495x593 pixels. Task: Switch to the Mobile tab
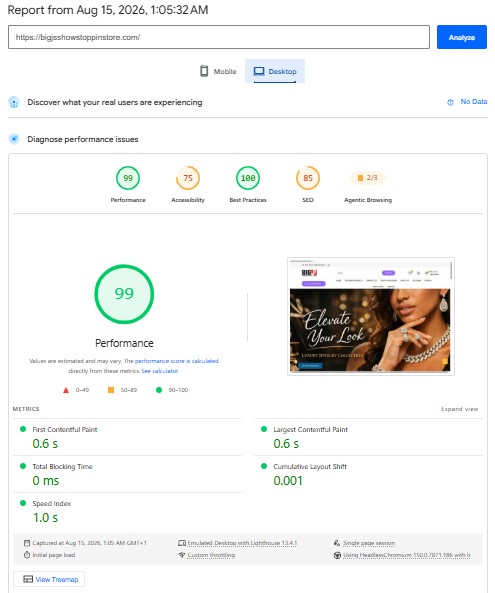[x=218, y=71]
